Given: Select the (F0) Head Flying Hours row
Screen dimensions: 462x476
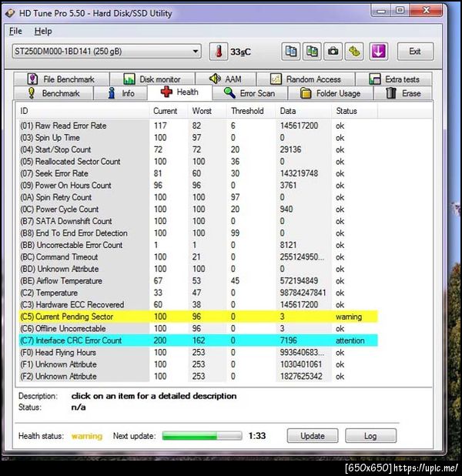Looking at the screenshot, I should tap(198, 353).
